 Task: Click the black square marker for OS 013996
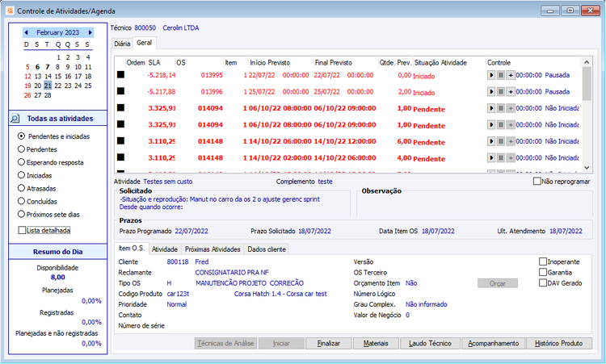click(120, 91)
